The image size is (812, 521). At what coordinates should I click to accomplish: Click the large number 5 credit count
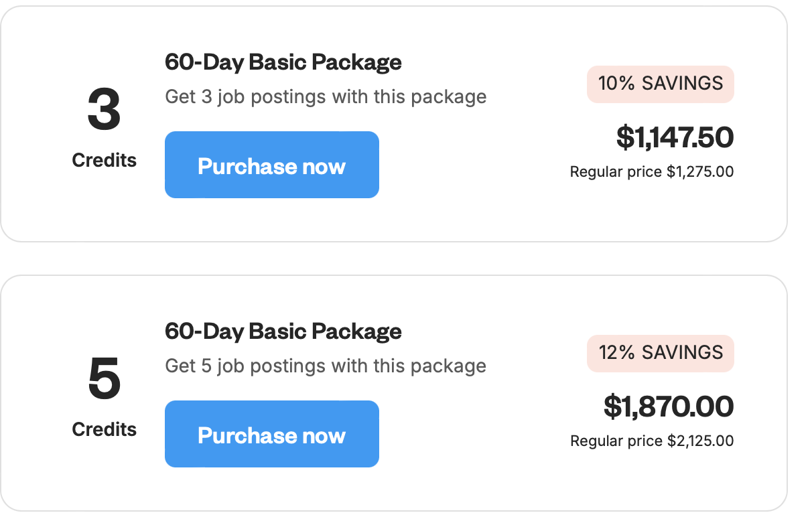point(104,380)
